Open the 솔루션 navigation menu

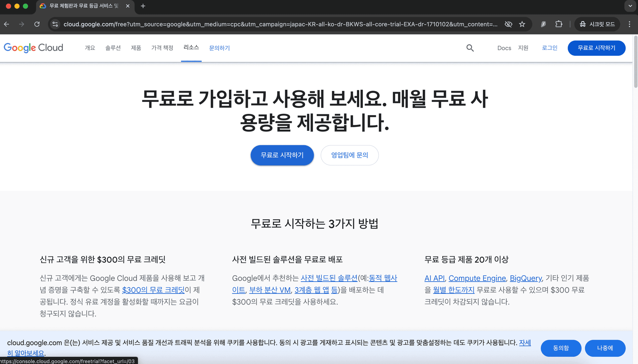pyautogui.click(x=113, y=48)
